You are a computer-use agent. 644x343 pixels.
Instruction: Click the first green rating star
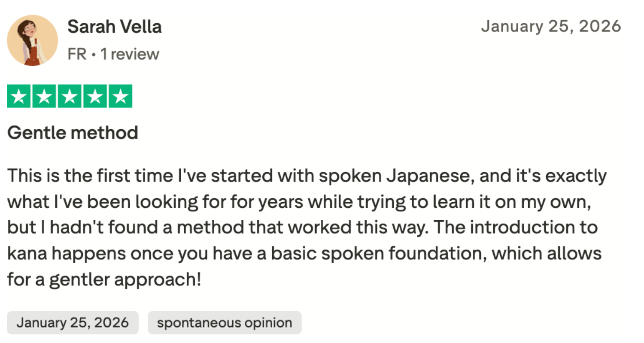click(19, 96)
